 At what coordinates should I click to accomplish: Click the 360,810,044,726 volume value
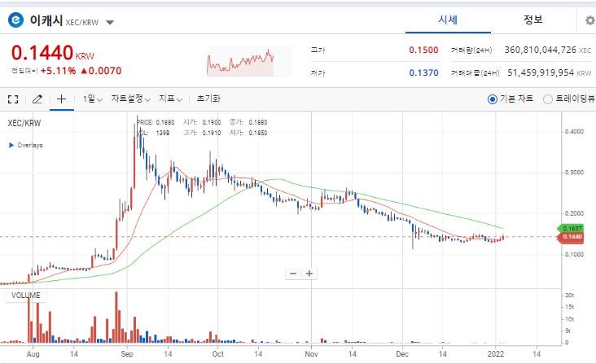[x=540, y=50]
